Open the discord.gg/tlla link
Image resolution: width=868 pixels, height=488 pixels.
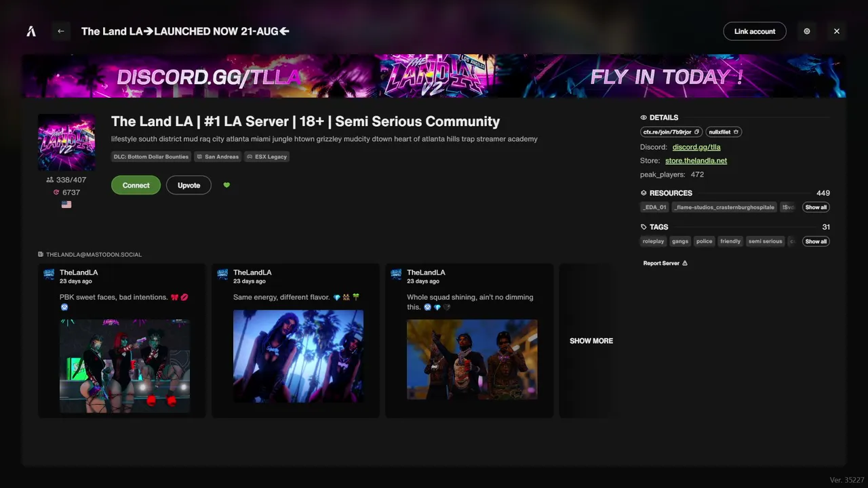point(696,147)
